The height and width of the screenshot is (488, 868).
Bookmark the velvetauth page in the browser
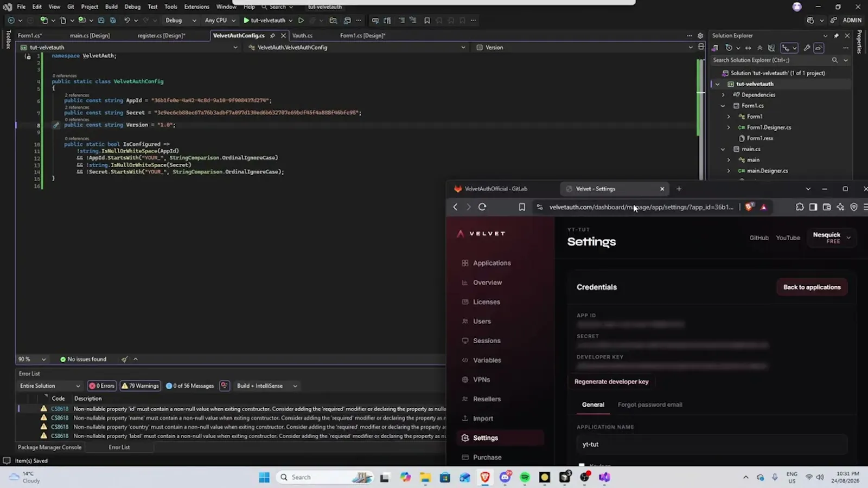(522, 207)
